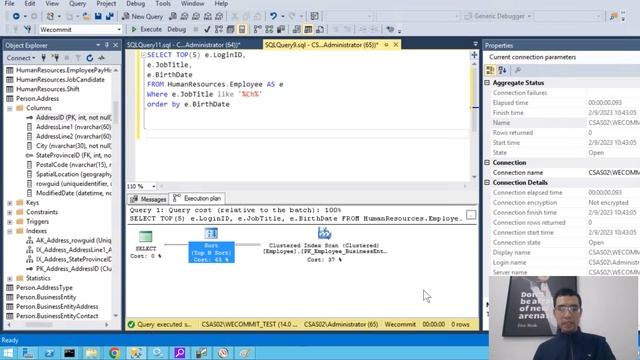Screen dimensions: 640x360
Task: Click the Alphabetical sort icon in Properties
Action: click(503, 70)
